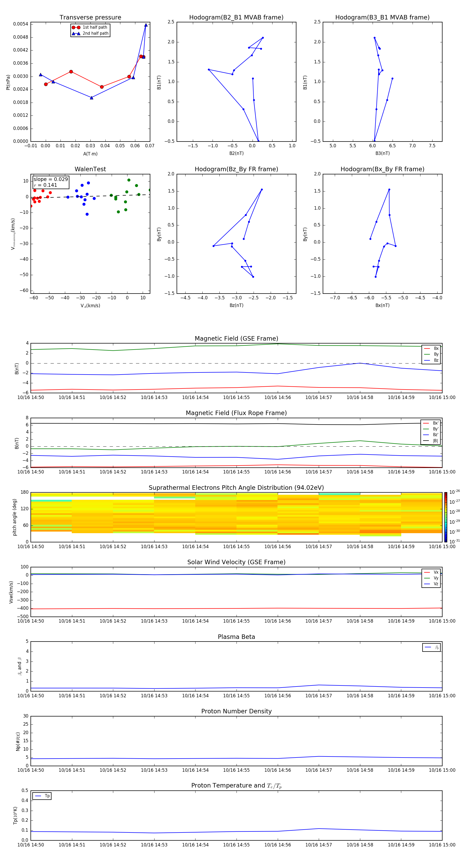The image size is (473, 868).
Task: Click the Hodogram(B3_B1 MVAB frame) title
Action: 382,18
